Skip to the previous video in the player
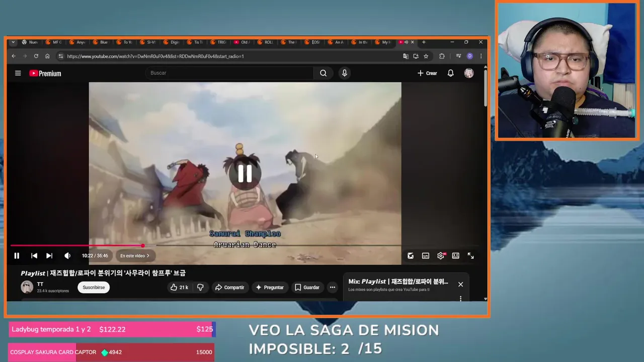 click(34, 256)
